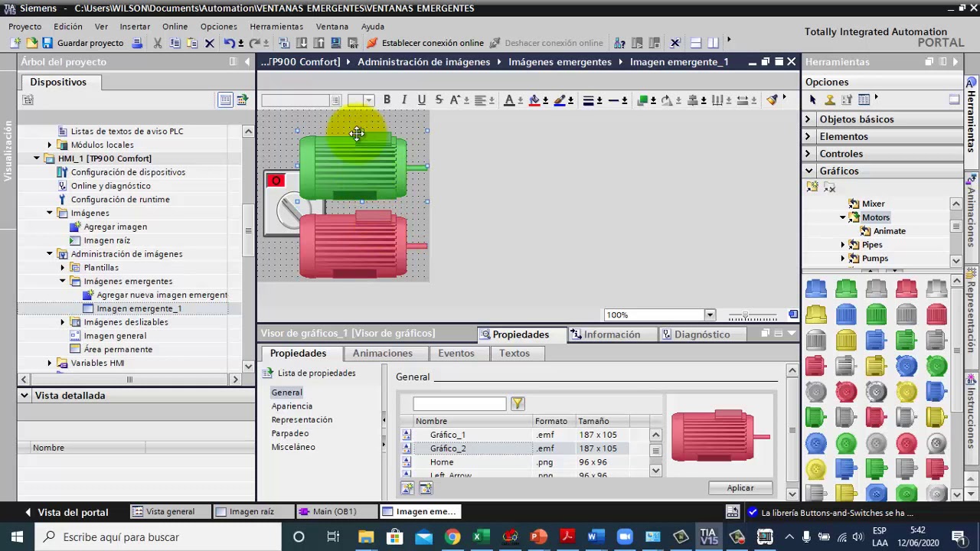Save with the Guardar proyecto button
The image size is (980, 551).
click(x=83, y=43)
